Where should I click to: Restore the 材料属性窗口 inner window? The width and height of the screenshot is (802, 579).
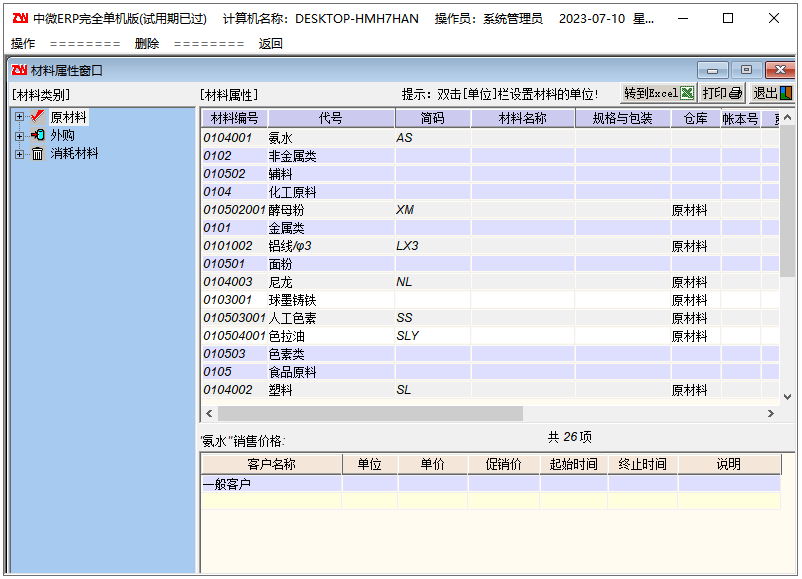click(746, 70)
